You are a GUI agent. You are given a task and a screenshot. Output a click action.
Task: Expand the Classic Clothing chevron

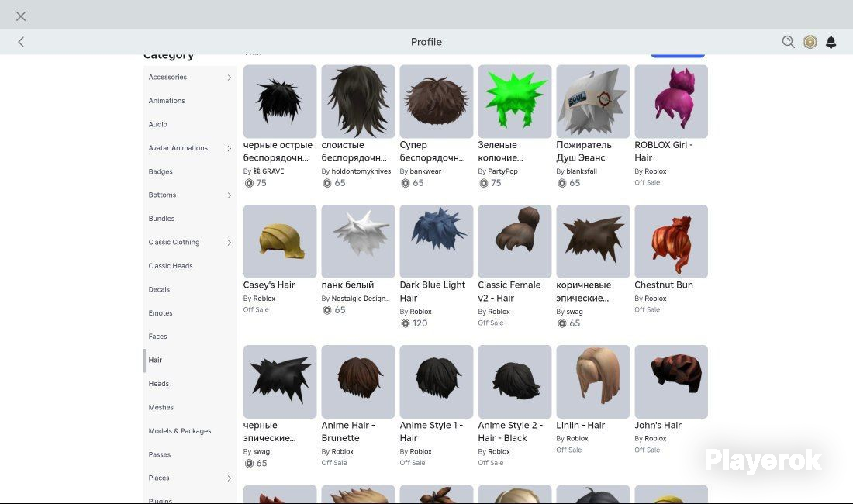point(229,243)
